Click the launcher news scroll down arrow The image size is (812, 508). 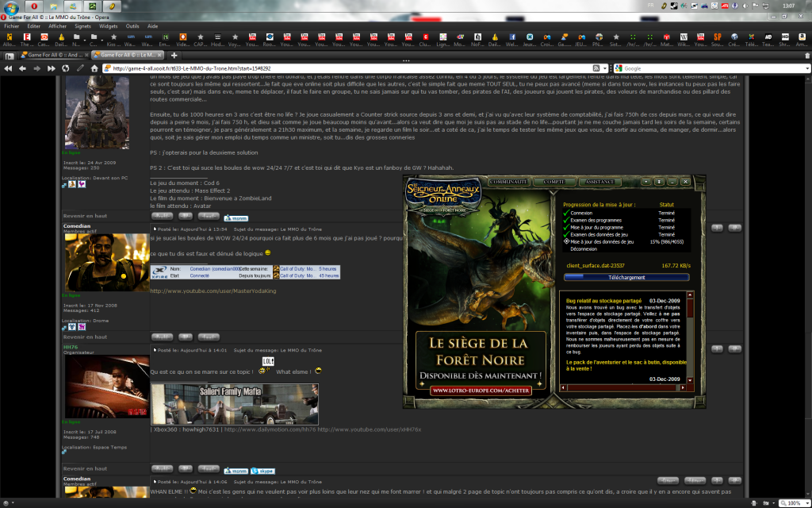click(690, 380)
